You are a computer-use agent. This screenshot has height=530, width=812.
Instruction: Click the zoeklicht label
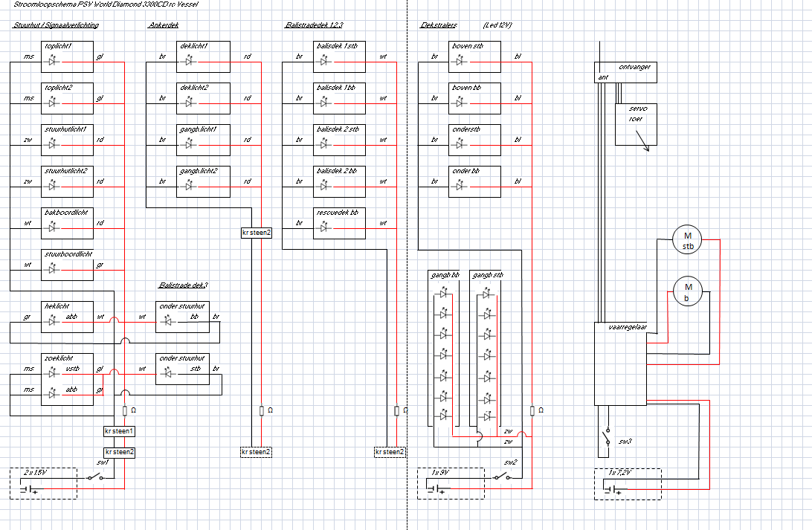coord(59,358)
